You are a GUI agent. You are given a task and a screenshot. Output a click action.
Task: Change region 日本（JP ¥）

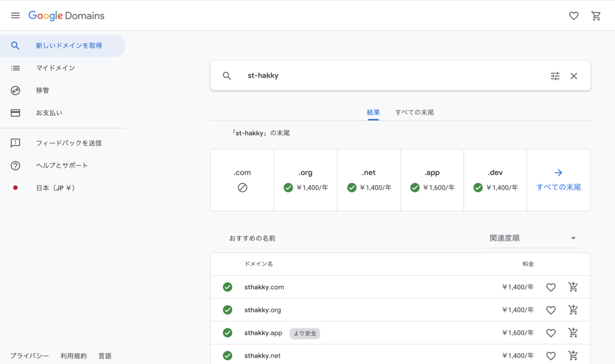click(63, 188)
